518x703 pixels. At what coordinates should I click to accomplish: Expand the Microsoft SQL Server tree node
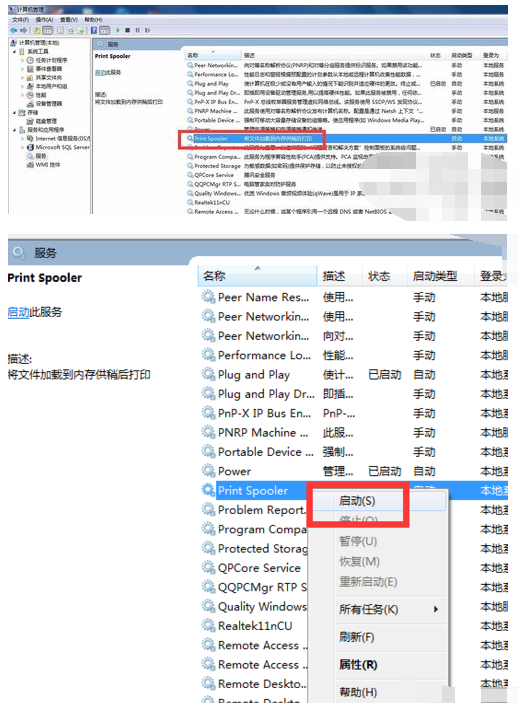[22, 147]
